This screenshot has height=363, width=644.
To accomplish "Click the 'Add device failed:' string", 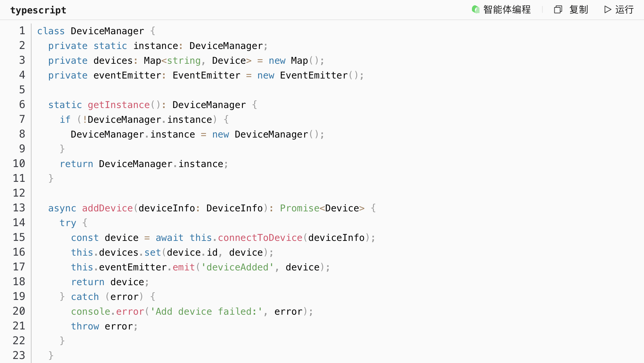I will click(206, 312).
